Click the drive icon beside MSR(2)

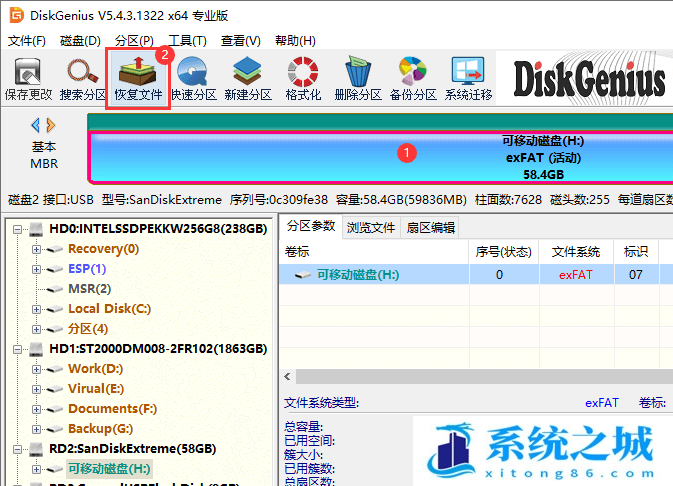coord(55,289)
